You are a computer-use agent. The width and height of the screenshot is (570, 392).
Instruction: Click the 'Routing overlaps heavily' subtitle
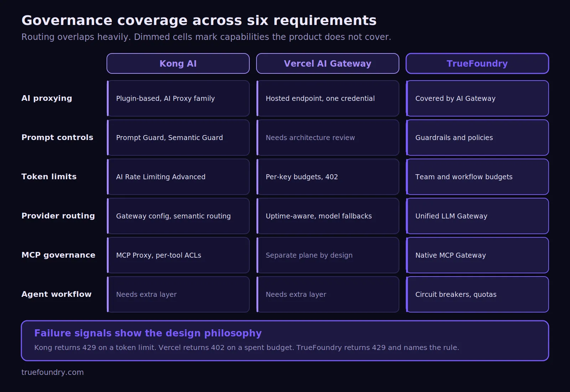pyautogui.click(x=206, y=37)
